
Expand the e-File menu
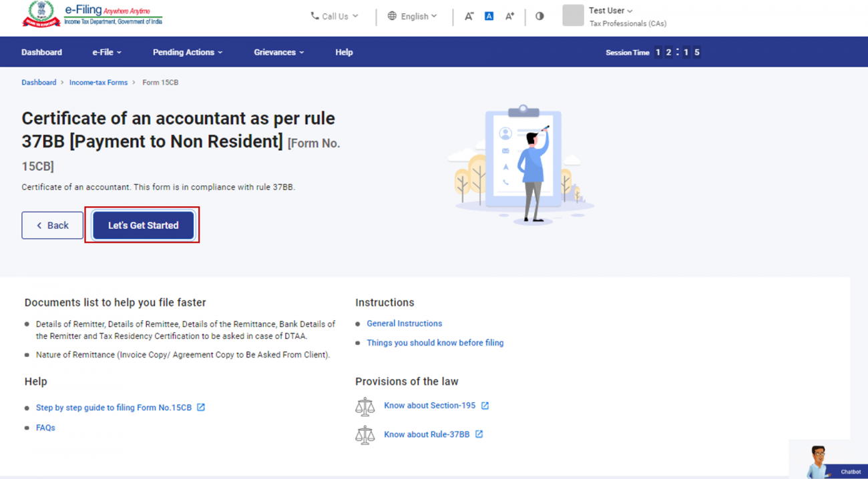tap(106, 51)
